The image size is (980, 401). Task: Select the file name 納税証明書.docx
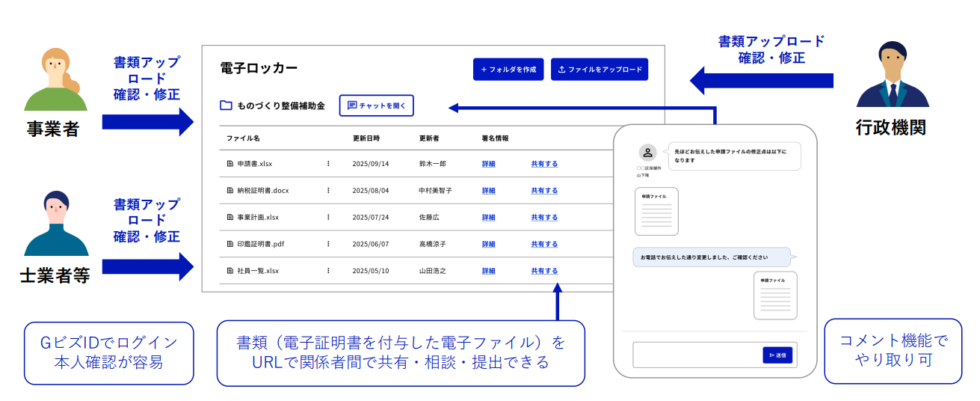pyautogui.click(x=263, y=190)
